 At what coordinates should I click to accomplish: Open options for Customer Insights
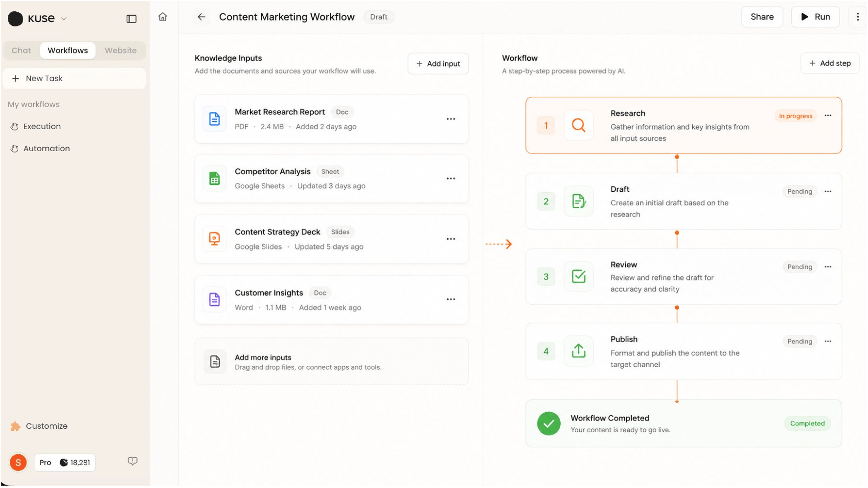coord(451,299)
